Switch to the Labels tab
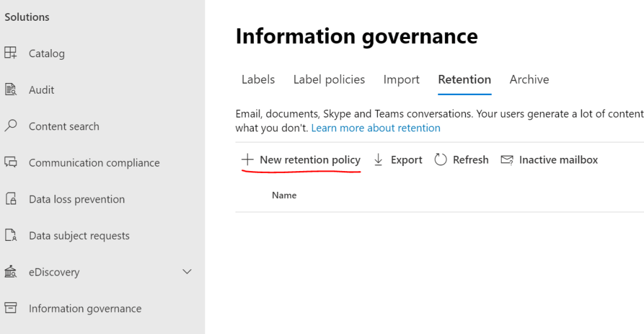The image size is (644, 334). click(258, 80)
